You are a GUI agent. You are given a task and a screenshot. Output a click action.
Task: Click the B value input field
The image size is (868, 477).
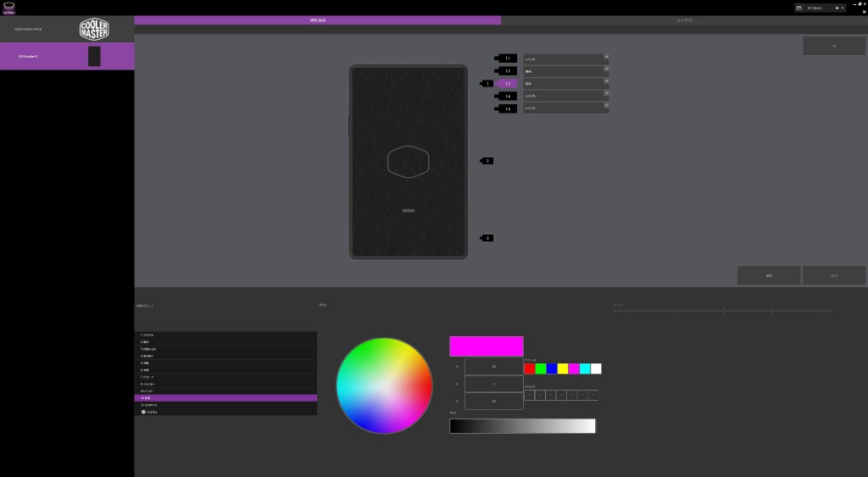(x=494, y=402)
